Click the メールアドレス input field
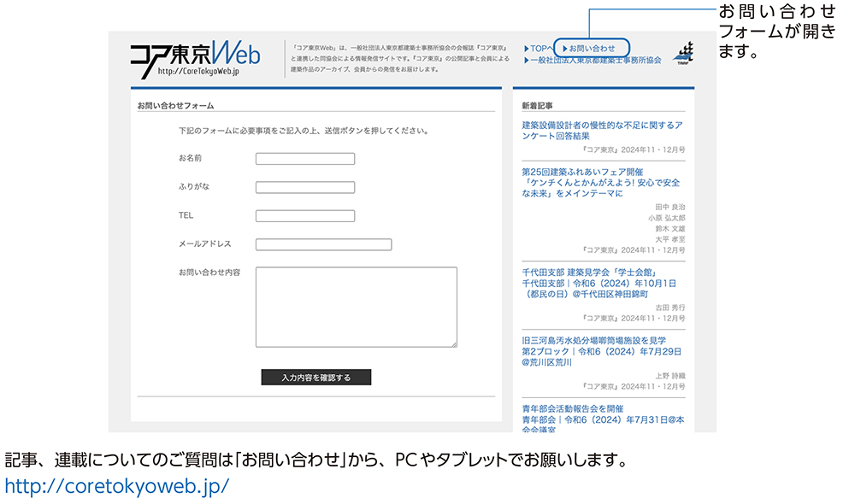Image resolution: width=855 pixels, height=504 pixels. pyautogui.click(x=323, y=244)
